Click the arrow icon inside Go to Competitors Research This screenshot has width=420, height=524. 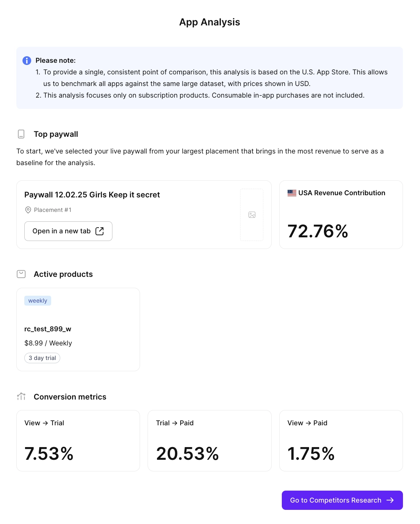[390, 500]
